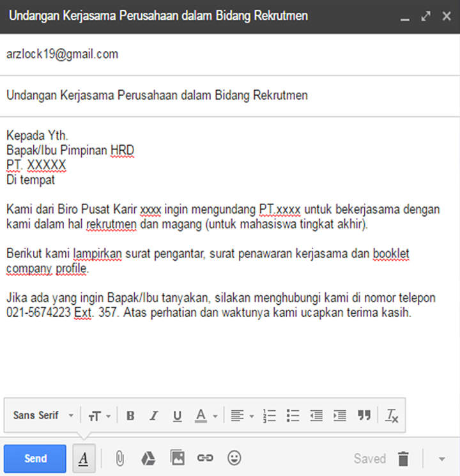460x476 pixels.
Task: Click the underlined 'company profile' text
Action: 47,268
